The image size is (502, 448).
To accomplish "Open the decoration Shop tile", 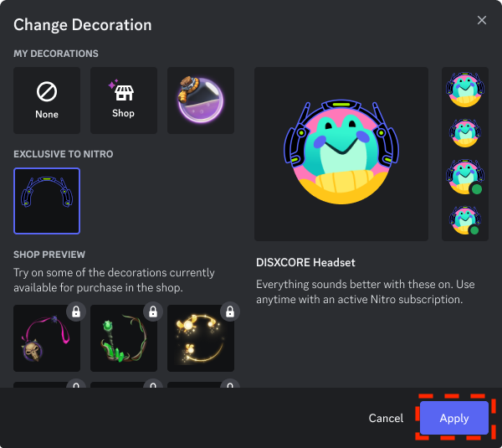I will point(124,100).
